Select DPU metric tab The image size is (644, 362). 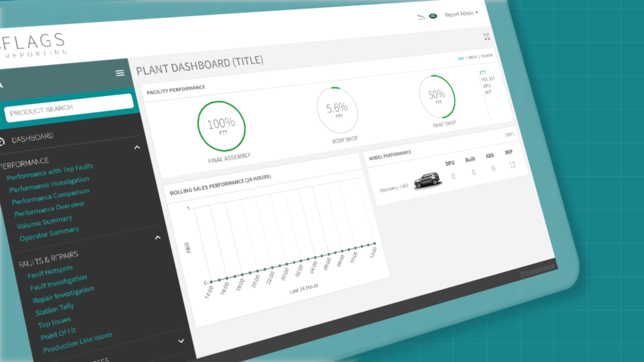coord(487,85)
